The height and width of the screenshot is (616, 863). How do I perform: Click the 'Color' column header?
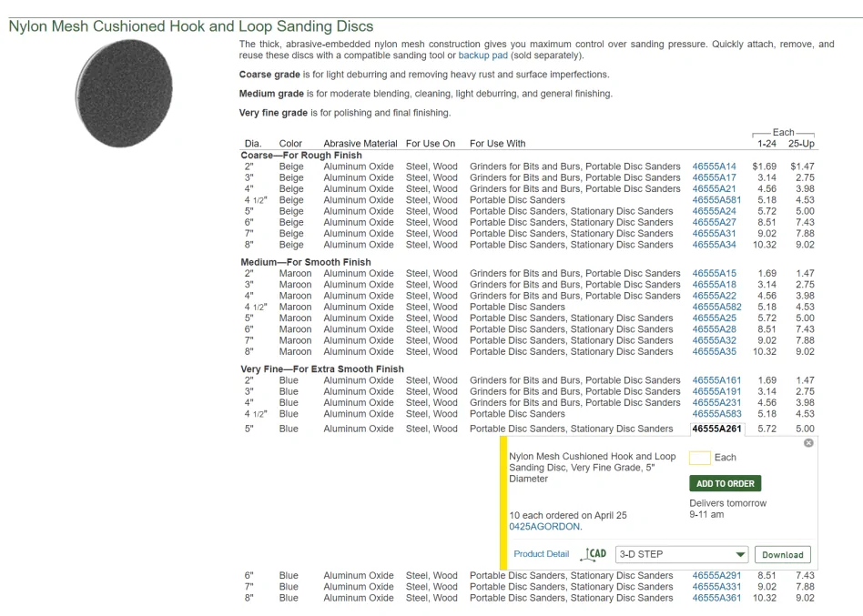tap(290, 144)
